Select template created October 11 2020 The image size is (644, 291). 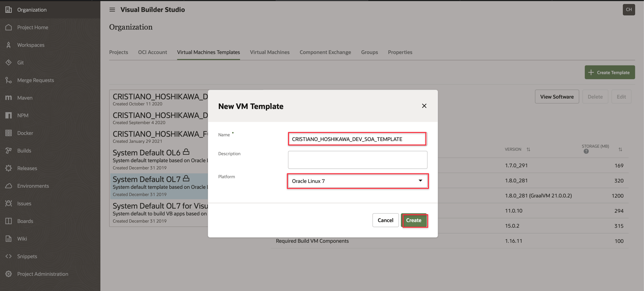[x=159, y=99]
